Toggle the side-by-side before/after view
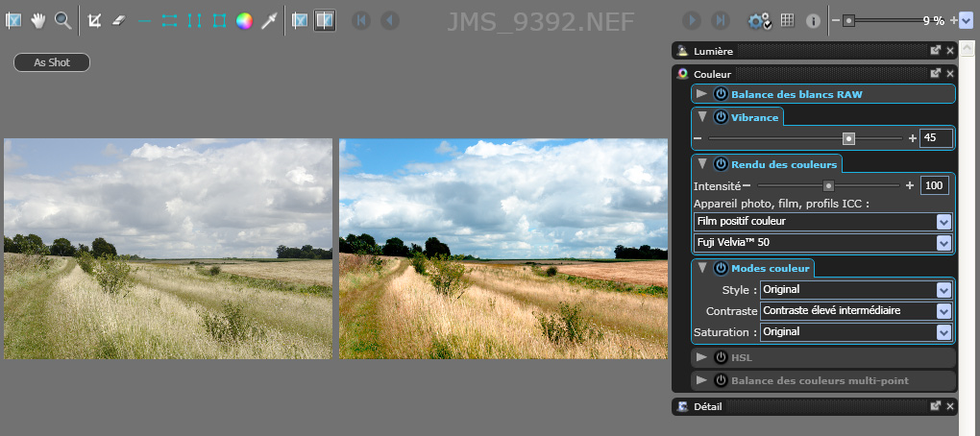 pyautogui.click(x=325, y=20)
